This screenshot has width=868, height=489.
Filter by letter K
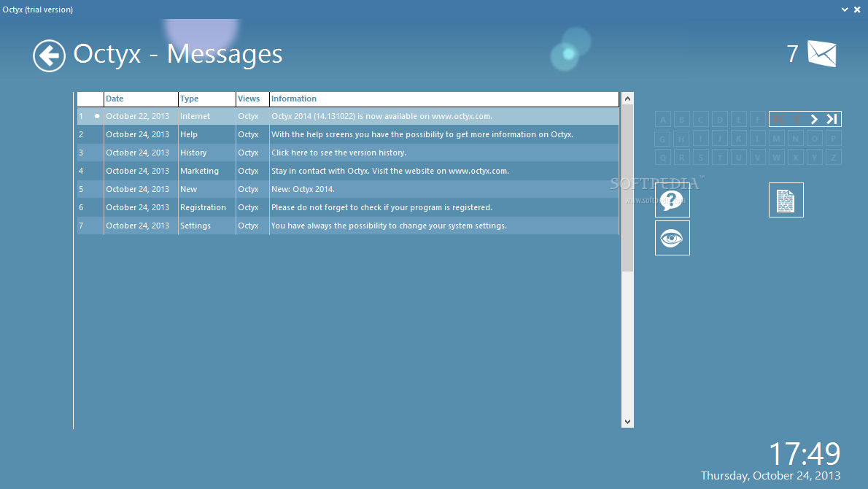pos(738,139)
